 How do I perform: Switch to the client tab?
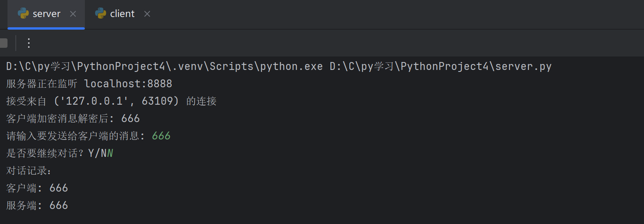click(x=122, y=14)
